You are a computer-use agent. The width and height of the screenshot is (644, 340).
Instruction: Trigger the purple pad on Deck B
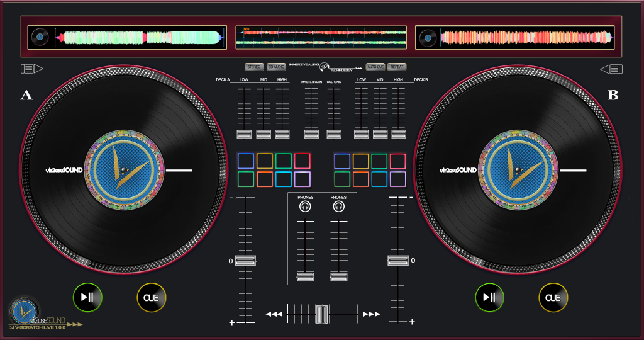pos(397,179)
